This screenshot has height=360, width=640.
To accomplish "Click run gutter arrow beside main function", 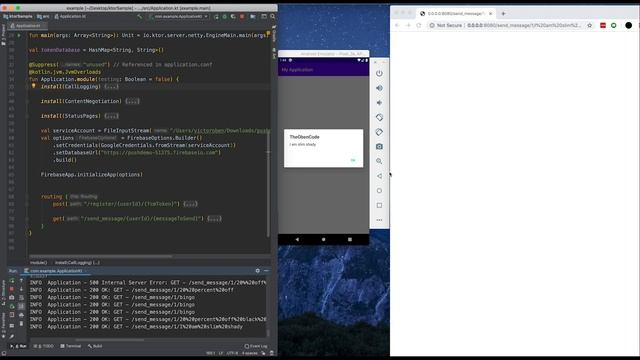I will (19, 36).
